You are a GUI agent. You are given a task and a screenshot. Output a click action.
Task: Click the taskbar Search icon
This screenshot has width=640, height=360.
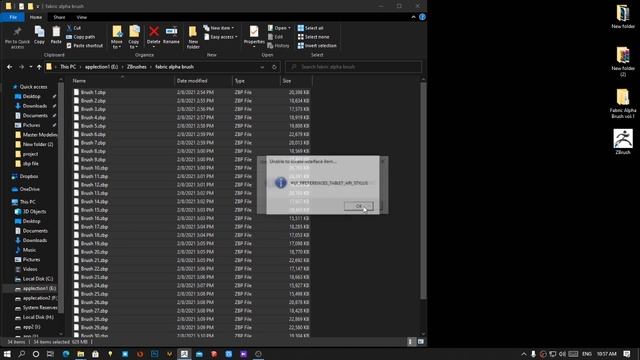tap(22, 354)
